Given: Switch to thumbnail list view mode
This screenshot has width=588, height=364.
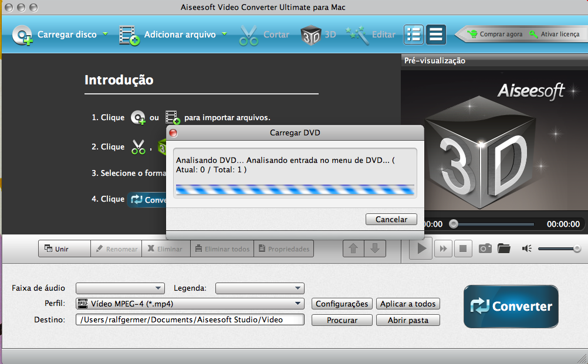Looking at the screenshot, I should pos(414,35).
